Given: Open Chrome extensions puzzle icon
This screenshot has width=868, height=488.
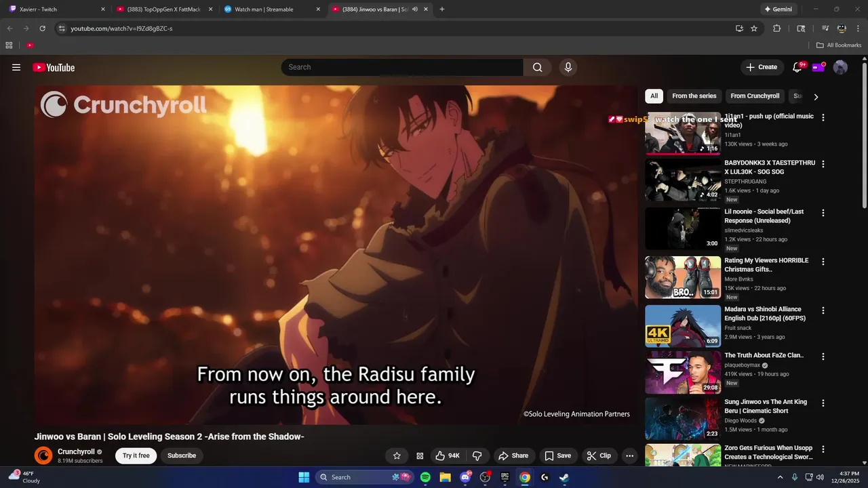Looking at the screenshot, I should pos(776,28).
